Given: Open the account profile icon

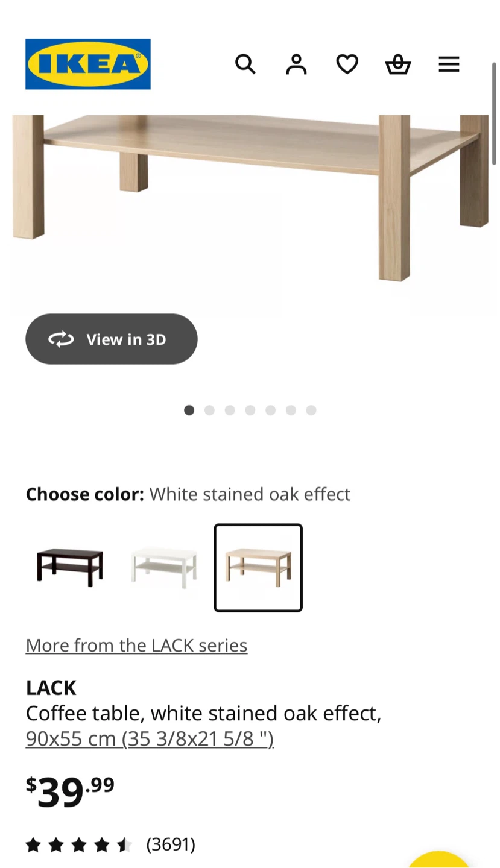Looking at the screenshot, I should click(x=296, y=64).
